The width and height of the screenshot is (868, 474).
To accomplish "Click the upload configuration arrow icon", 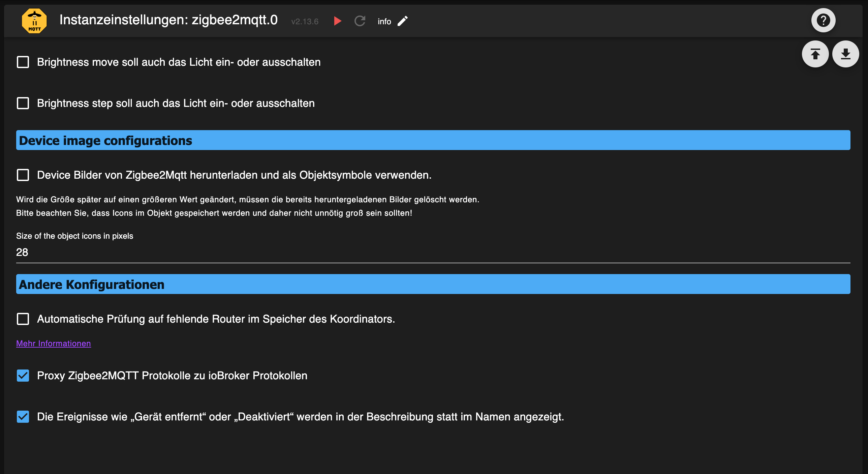I will point(815,54).
